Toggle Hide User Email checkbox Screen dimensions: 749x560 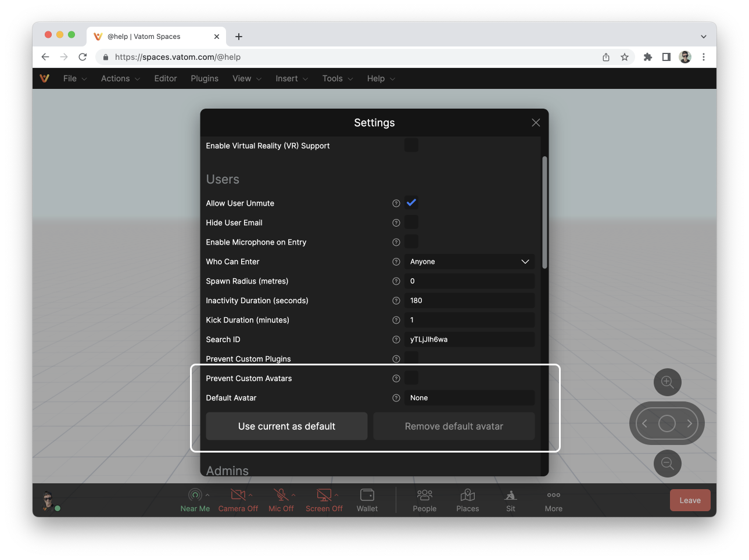[411, 222]
